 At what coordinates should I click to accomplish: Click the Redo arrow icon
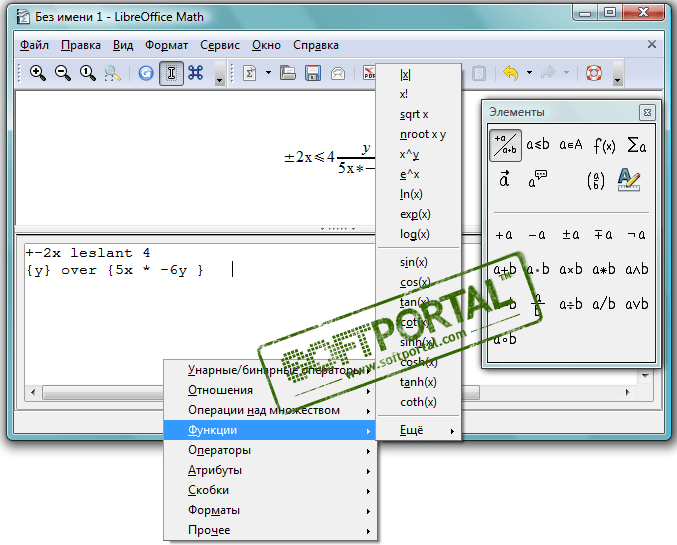pyautogui.click(x=548, y=73)
